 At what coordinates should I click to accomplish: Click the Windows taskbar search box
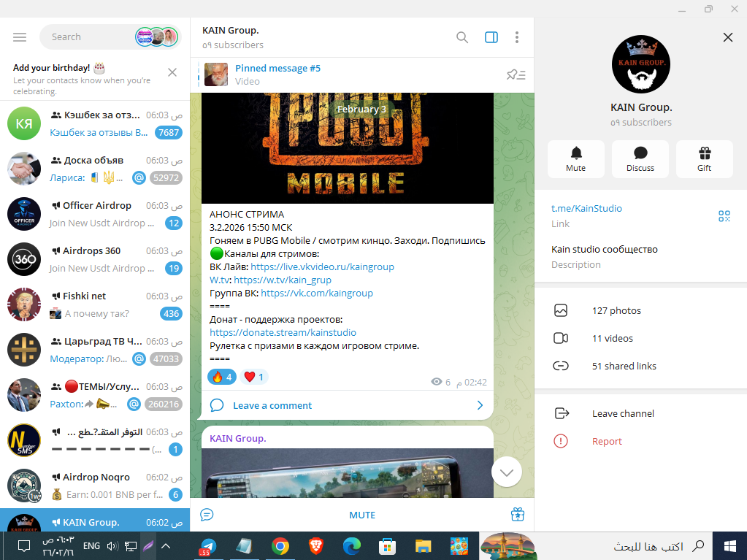596,546
